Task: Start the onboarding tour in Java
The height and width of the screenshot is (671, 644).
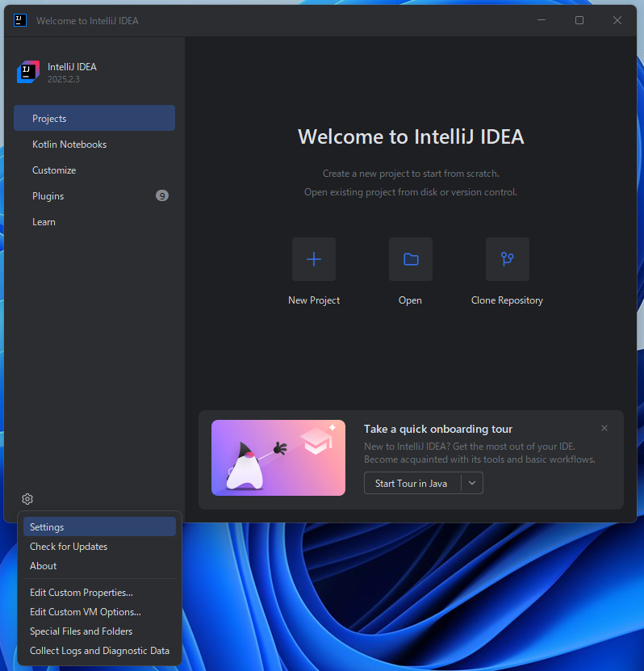Action: [412, 483]
